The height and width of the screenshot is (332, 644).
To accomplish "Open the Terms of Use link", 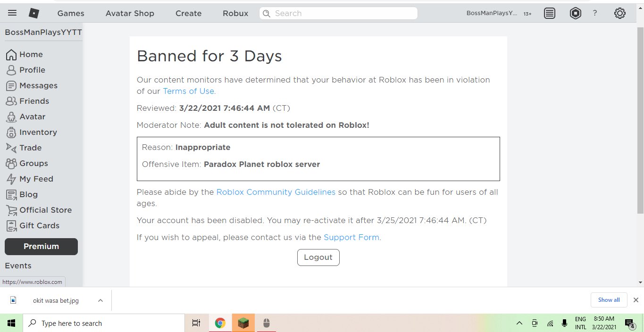I will point(188,91).
